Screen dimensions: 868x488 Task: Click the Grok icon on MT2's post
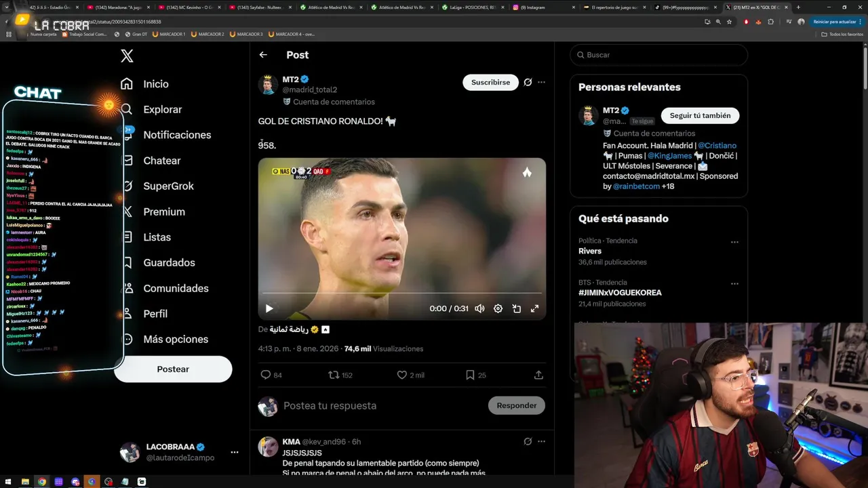click(x=528, y=82)
